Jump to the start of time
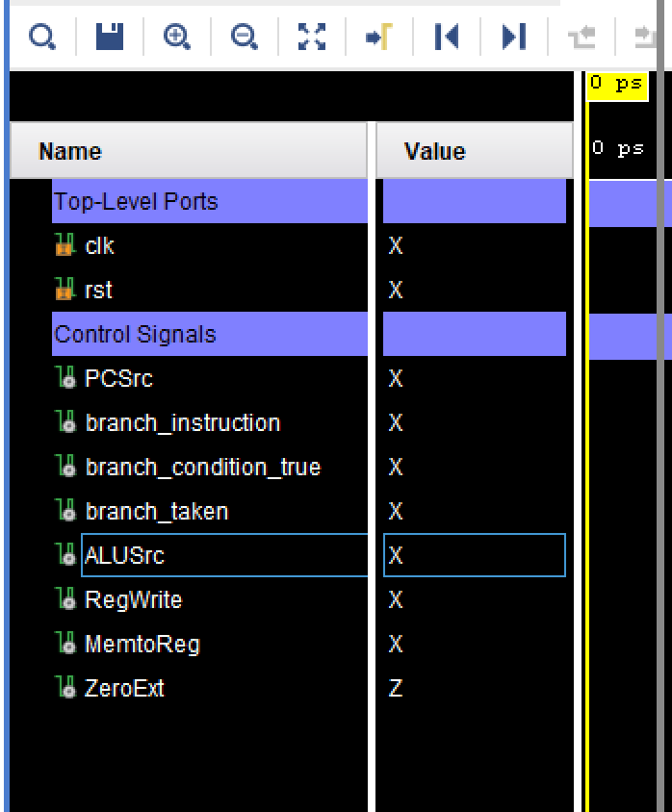 point(446,36)
